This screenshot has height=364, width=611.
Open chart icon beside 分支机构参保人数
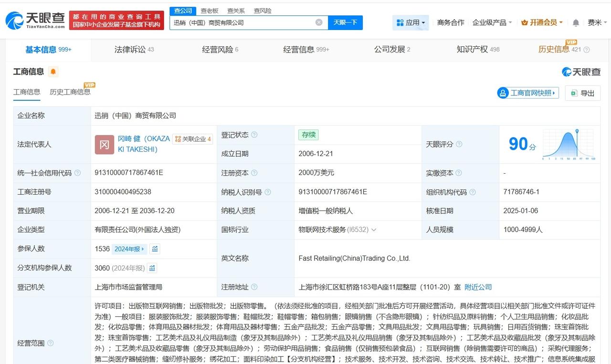(x=152, y=268)
